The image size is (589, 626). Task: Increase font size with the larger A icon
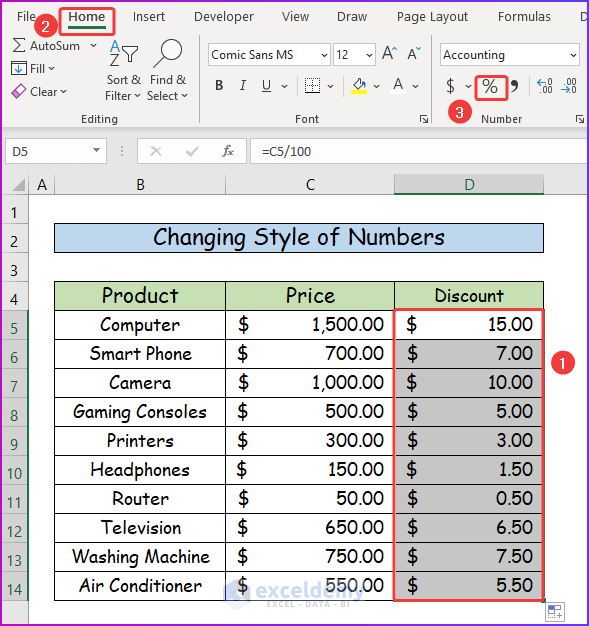(389, 53)
